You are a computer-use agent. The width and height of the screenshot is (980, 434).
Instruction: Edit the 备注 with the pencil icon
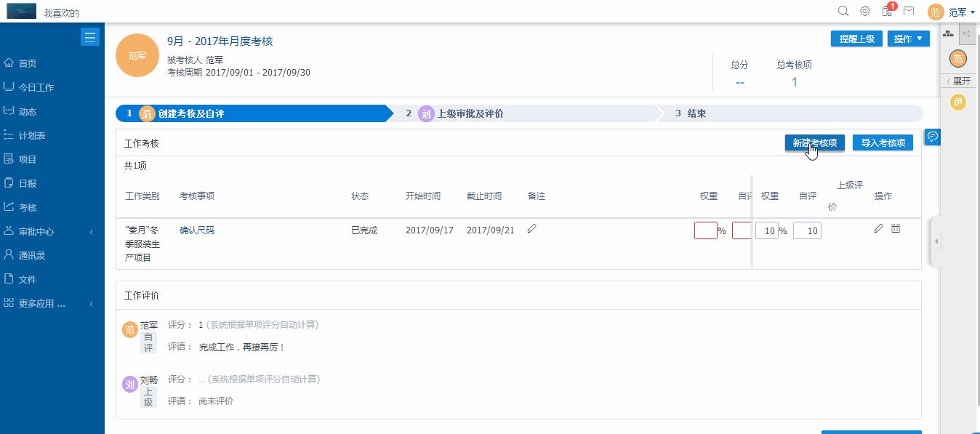(532, 228)
